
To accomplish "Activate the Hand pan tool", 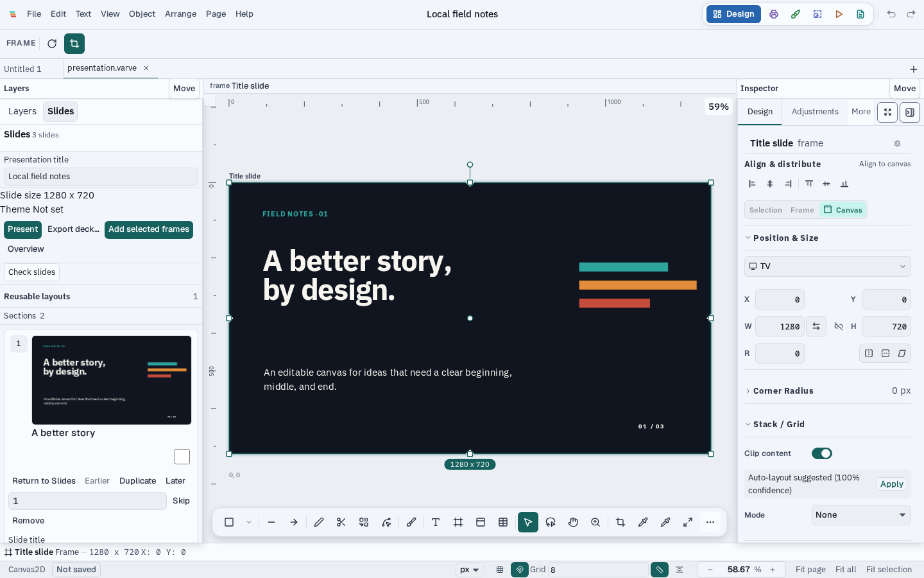I will coord(573,522).
